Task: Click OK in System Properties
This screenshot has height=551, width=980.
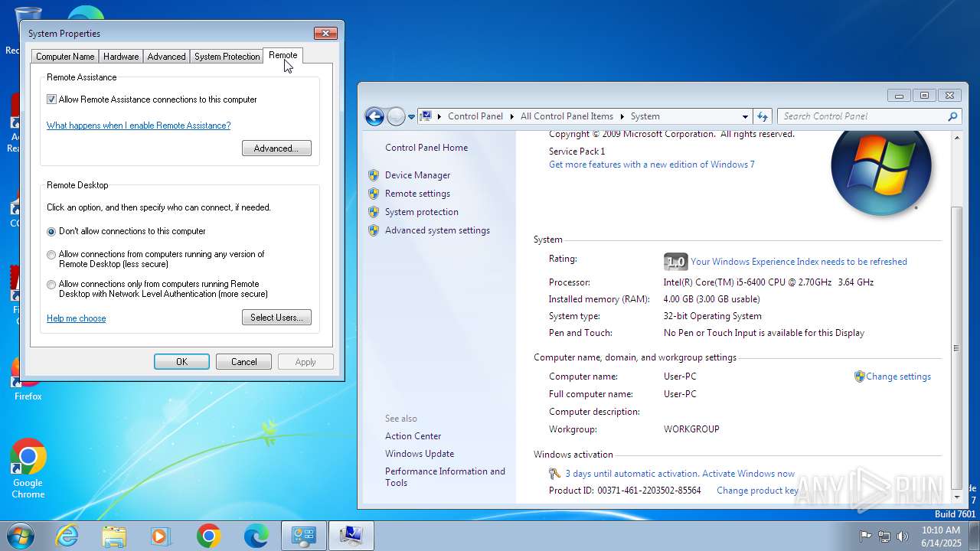Action: click(x=181, y=362)
